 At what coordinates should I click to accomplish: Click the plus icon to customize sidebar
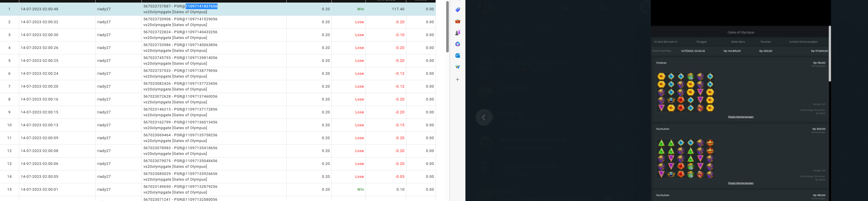[457, 80]
